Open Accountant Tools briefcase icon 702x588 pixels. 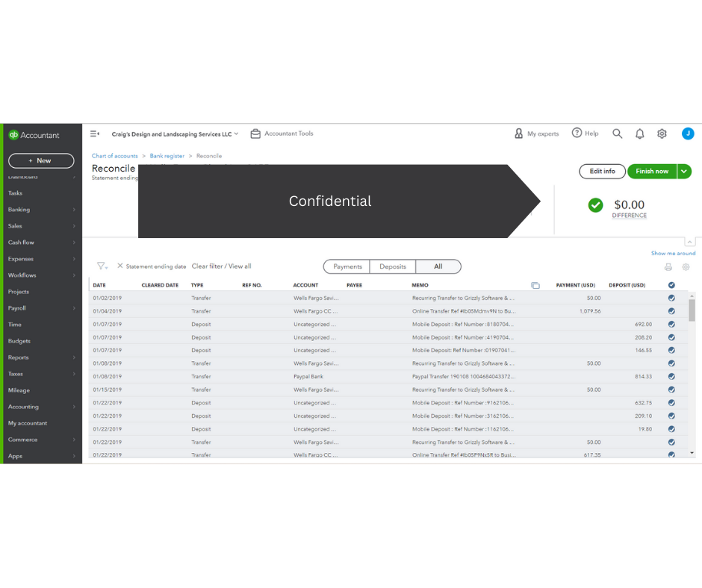click(255, 134)
